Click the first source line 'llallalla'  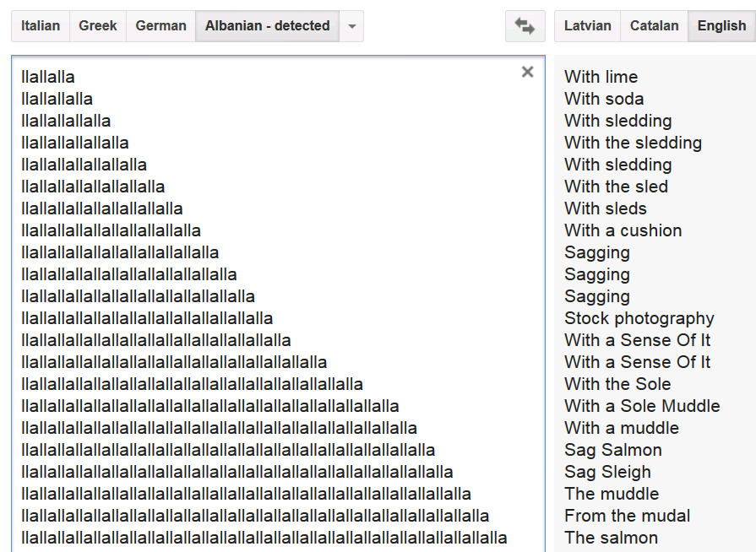pos(48,77)
